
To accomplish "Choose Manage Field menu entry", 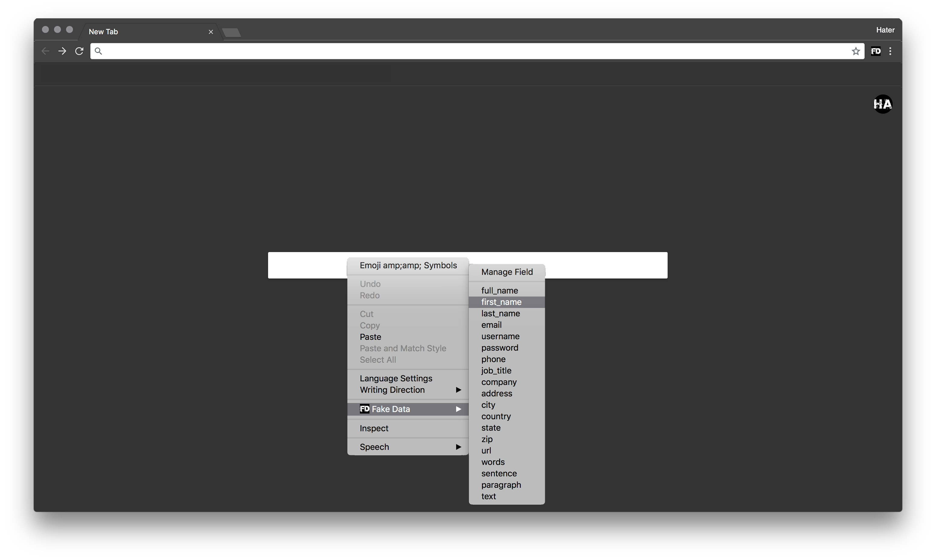I will [507, 272].
